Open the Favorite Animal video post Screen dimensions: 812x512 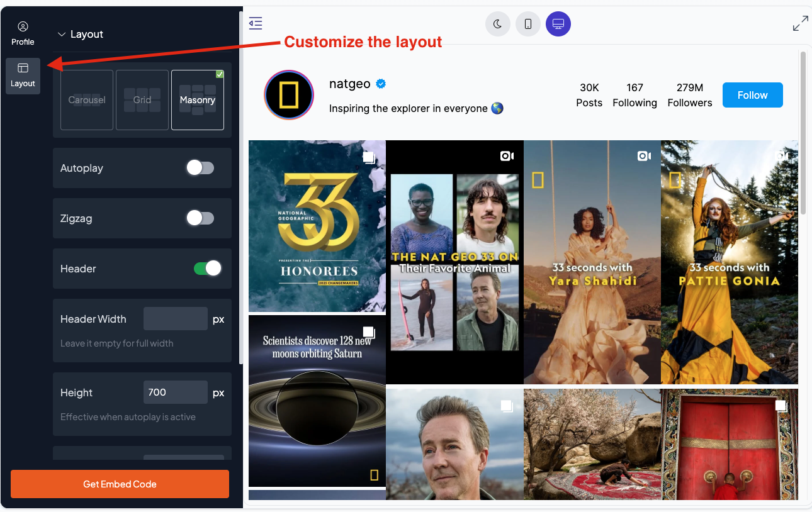pyautogui.click(x=454, y=262)
